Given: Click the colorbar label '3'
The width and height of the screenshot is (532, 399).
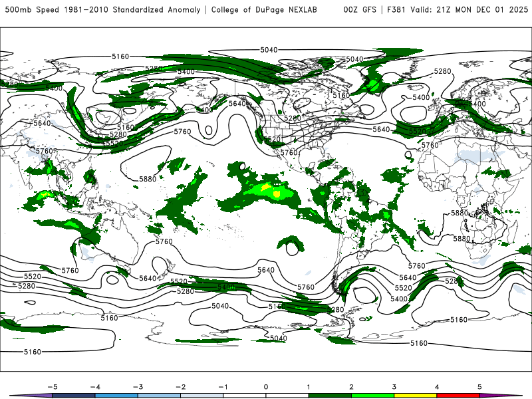Looking at the screenshot, I should [394, 387].
